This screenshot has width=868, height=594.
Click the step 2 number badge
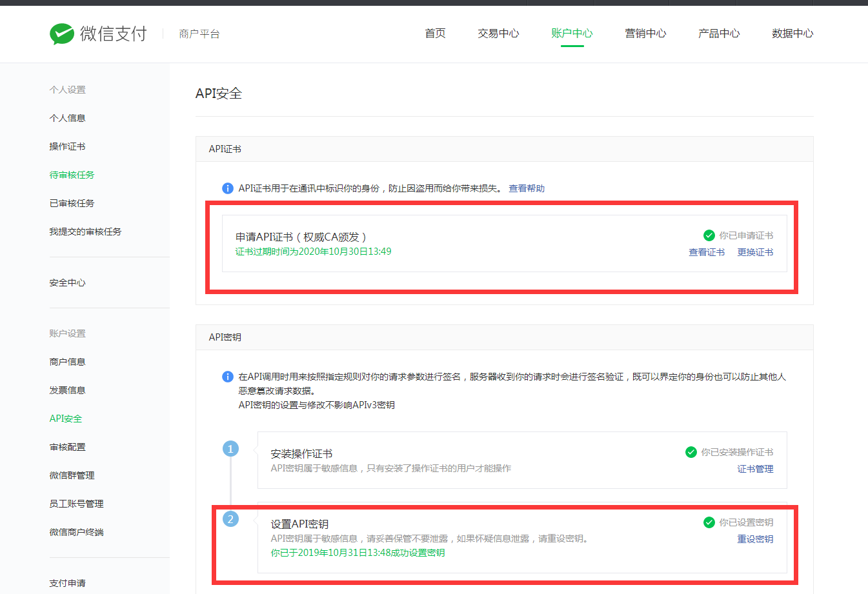pyautogui.click(x=230, y=519)
